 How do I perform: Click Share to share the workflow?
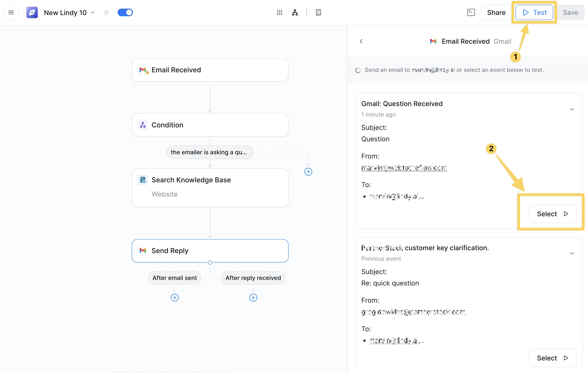pyautogui.click(x=496, y=12)
